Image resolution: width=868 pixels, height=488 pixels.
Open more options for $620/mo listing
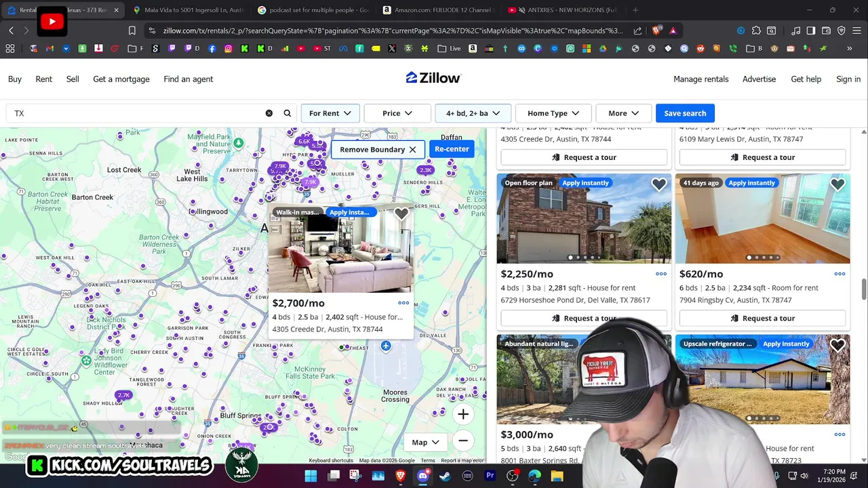pyautogui.click(x=840, y=274)
